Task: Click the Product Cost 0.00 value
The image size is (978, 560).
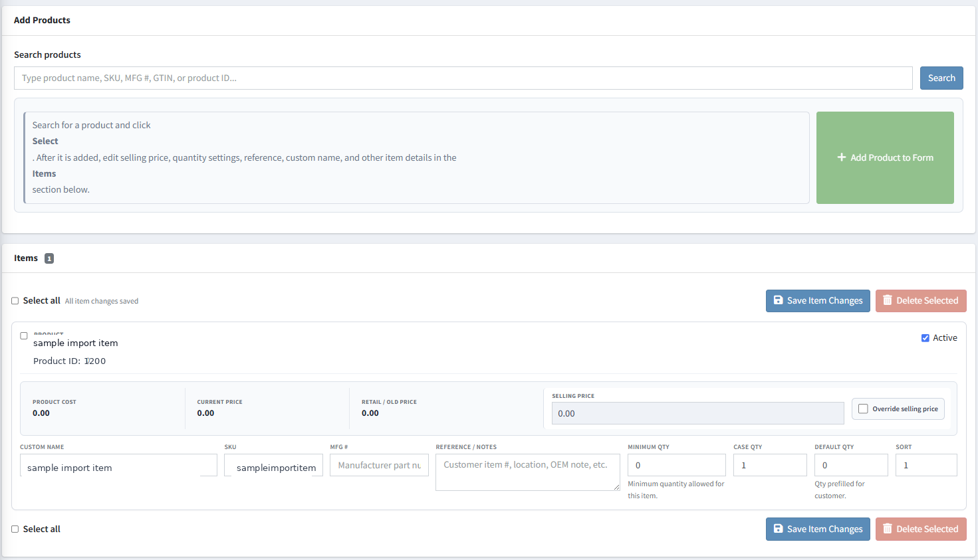Action: click(41, 413)
